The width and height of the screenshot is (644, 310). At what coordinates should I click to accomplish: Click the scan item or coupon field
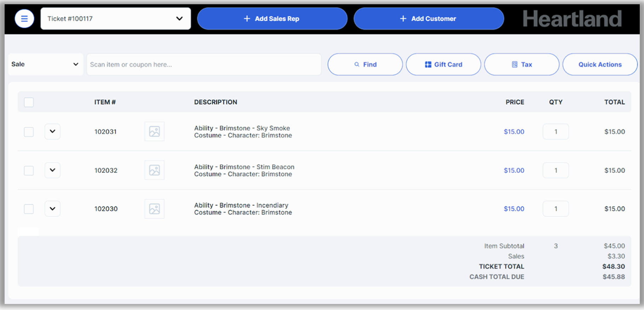[x=204, y=64]
